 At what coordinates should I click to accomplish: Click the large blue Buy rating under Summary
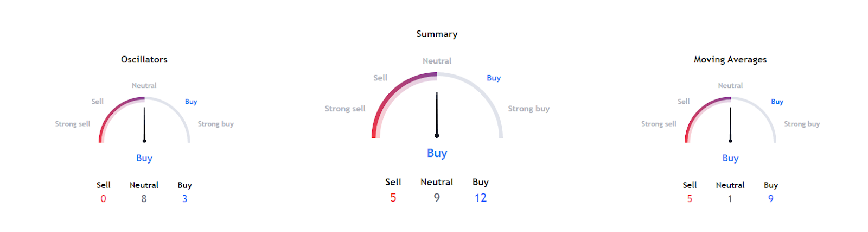click(x=437, y=153)
